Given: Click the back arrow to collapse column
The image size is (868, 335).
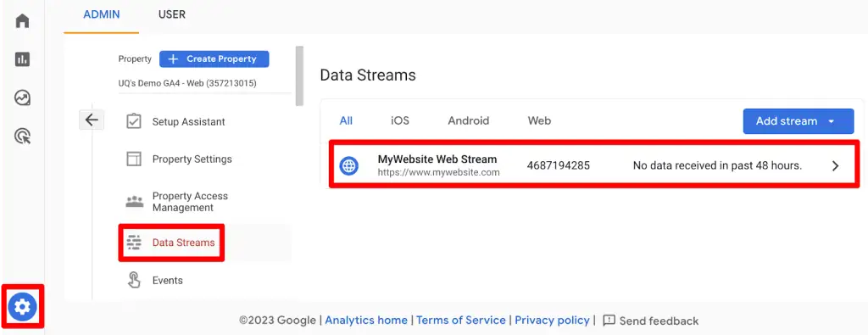Looking at the screenshot, I should click(x=92, y=120).
